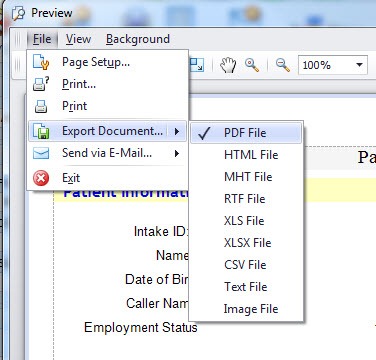The image size is (376, 360).
Task: Click the Print dialog printer icon
Action: point(41,84)
